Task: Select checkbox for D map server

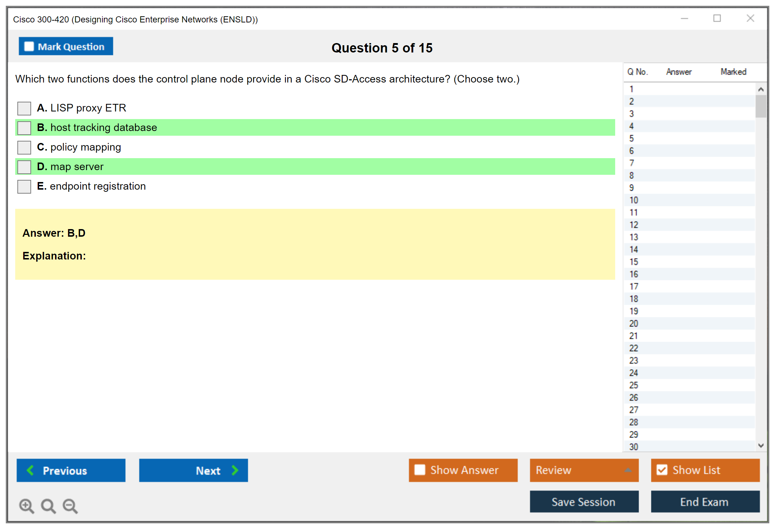Action: tap(24, 167)
